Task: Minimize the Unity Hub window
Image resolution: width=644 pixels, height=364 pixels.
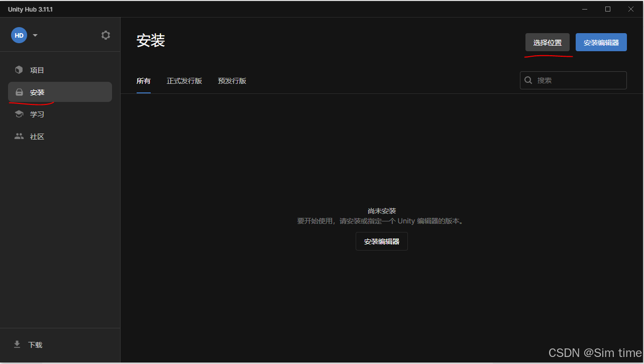Action: click(x=584, y=9)
